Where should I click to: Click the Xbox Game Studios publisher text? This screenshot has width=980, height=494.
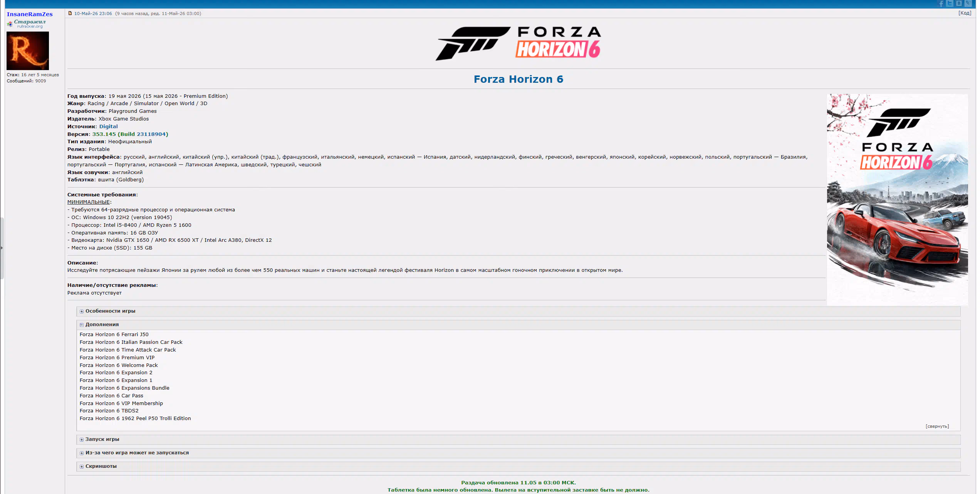click(124, 119)
